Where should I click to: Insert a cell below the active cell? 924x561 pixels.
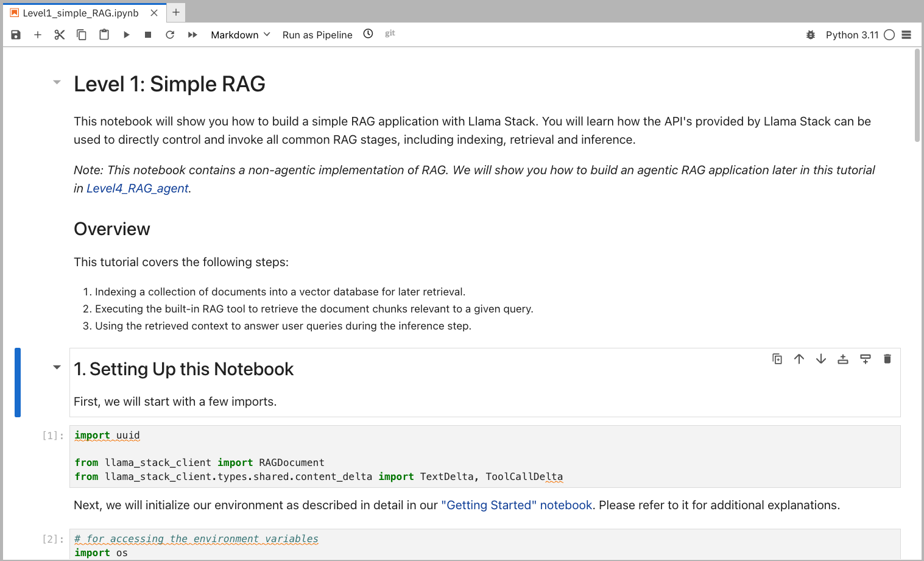pyautogui.click(x=866, y=359)
